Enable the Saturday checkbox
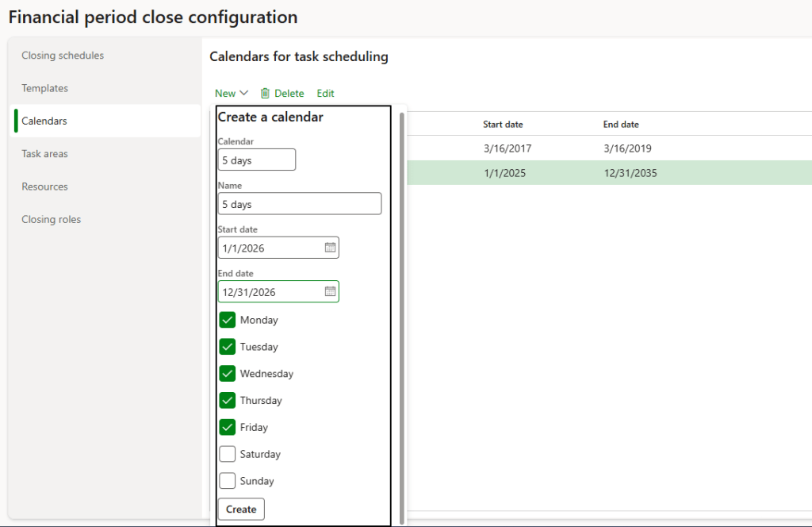The width and height of the screenshot is (812, 527). pyautogui.click(x=228, y=454)
